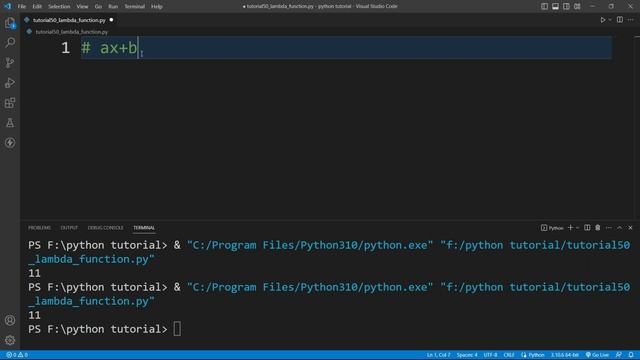The image size is (640, 360).
Task: Open the lightning bolt extension view
Action: (x=10, y=142)
